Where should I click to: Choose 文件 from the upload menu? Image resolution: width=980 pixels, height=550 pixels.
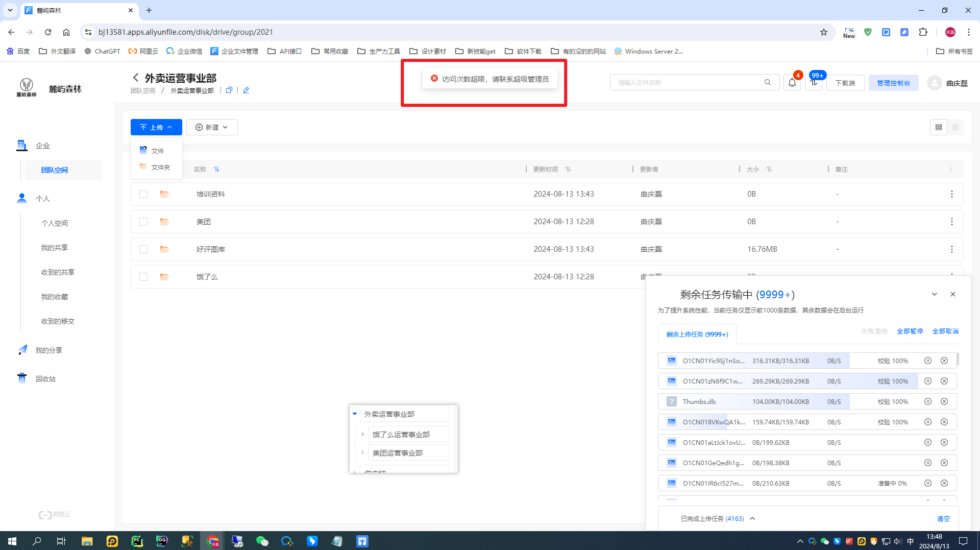(156, 151)
